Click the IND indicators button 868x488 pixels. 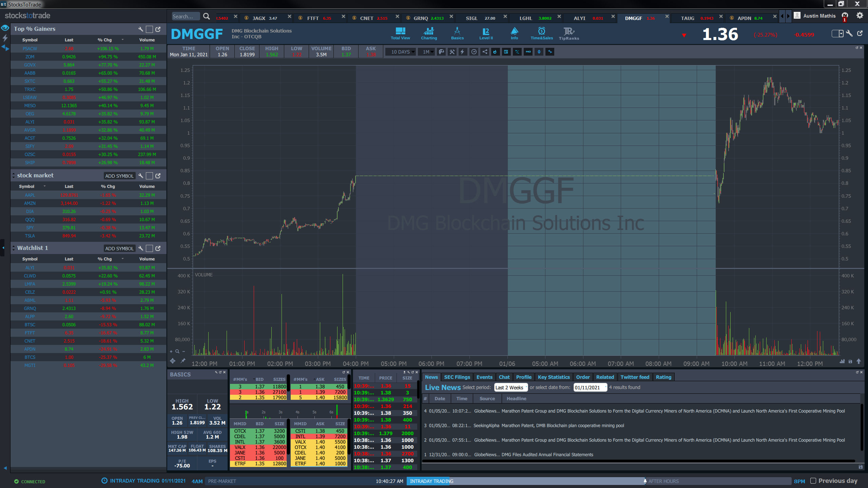click(x=528, y=52)
